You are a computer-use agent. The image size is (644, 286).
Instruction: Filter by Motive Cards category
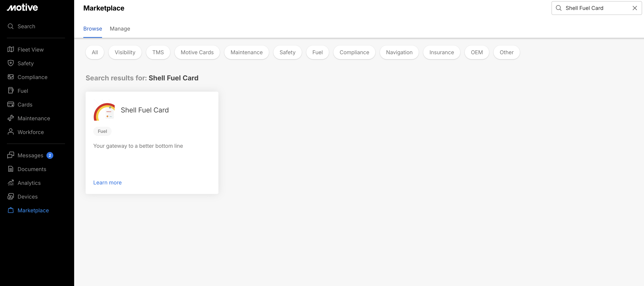197,53
